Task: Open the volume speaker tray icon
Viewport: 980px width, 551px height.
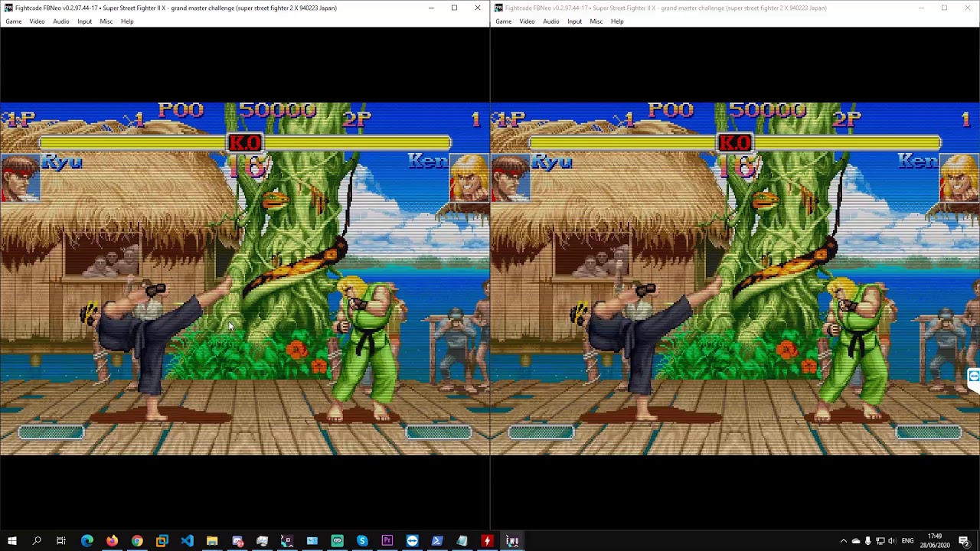Action: [891, 541]
